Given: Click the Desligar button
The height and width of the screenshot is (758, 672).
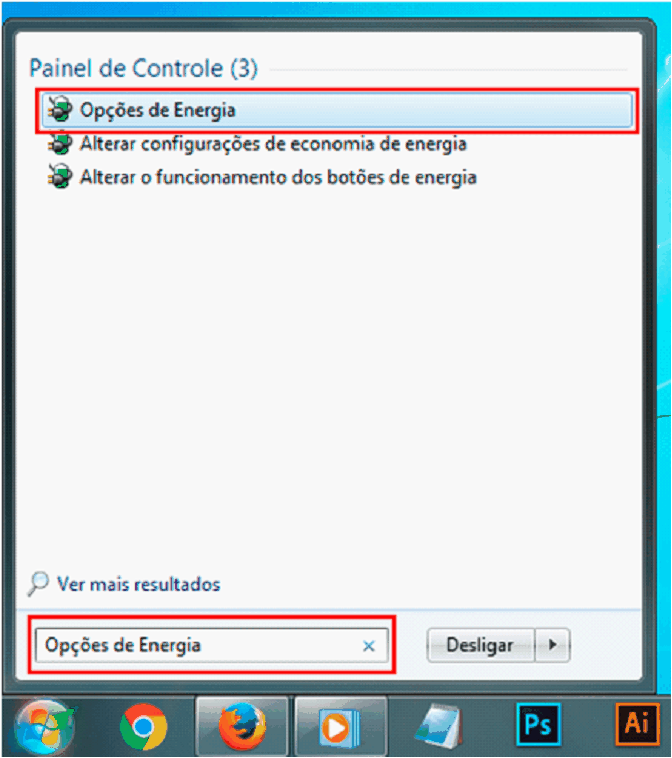Looking at the screenshot, I should 481,645.
